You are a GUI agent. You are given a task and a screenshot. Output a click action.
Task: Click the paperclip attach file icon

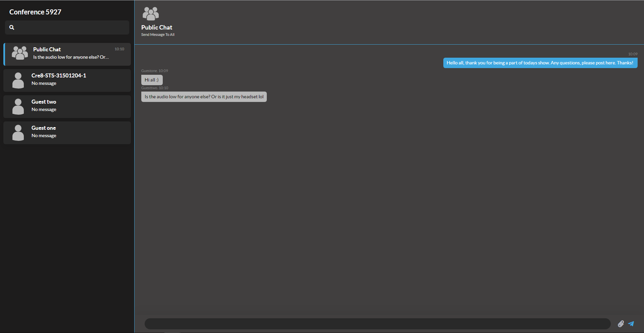point(621,324)
